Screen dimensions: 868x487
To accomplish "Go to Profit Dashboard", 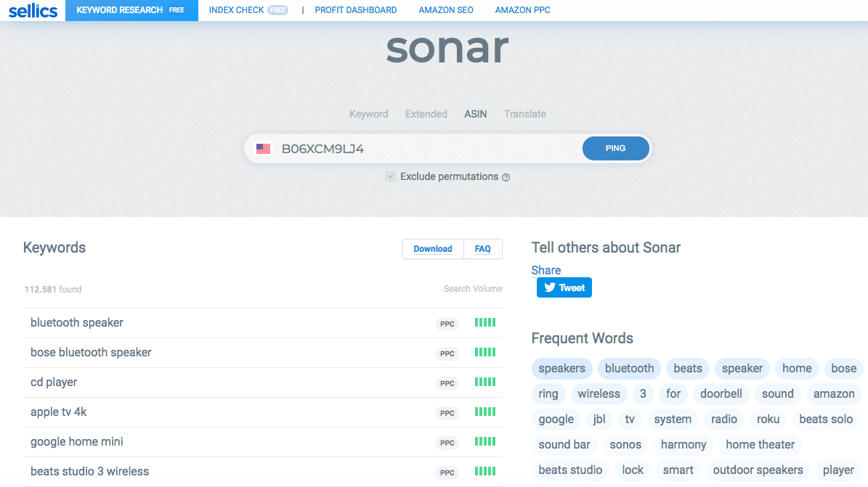I will 355,10.
